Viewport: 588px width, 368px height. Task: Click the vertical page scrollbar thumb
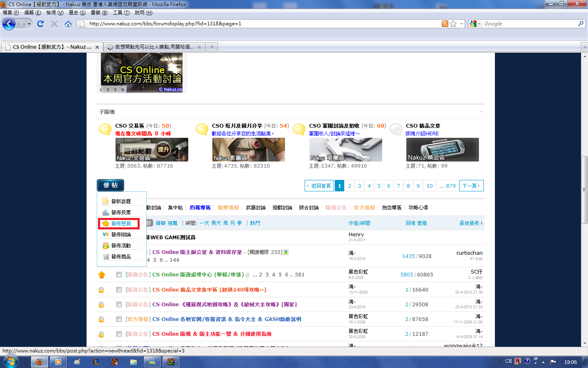coord(584,189)
